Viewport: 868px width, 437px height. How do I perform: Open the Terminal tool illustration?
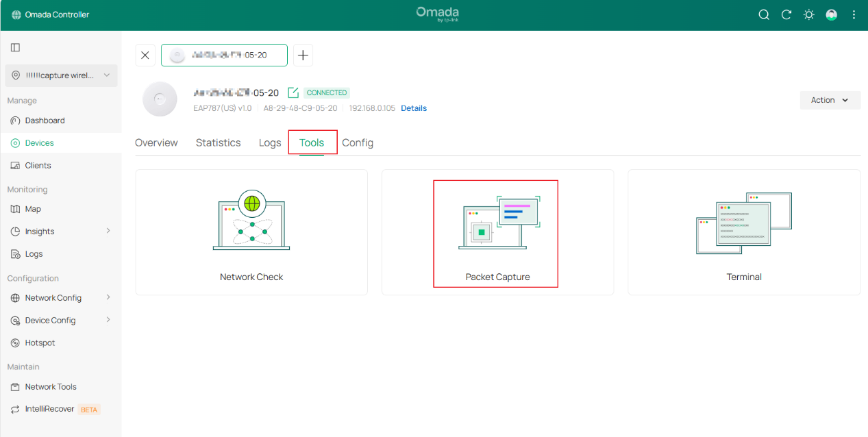click(x=744, y=223)
